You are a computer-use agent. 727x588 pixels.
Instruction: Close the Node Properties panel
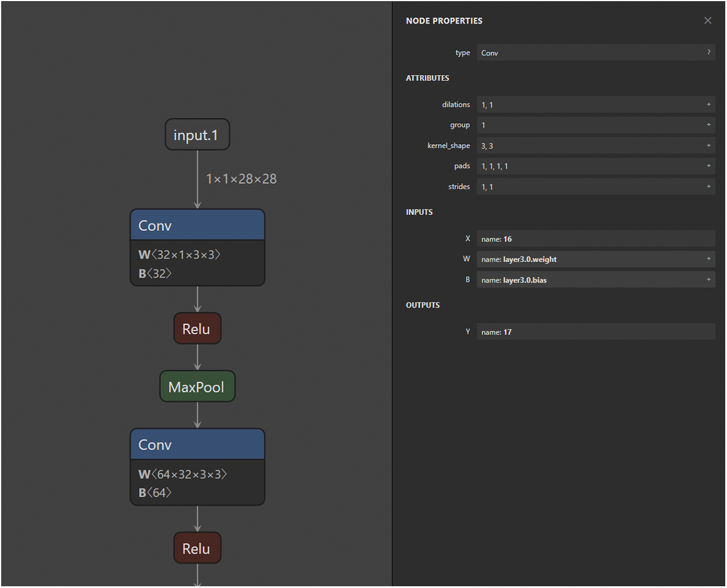[707, 21]
